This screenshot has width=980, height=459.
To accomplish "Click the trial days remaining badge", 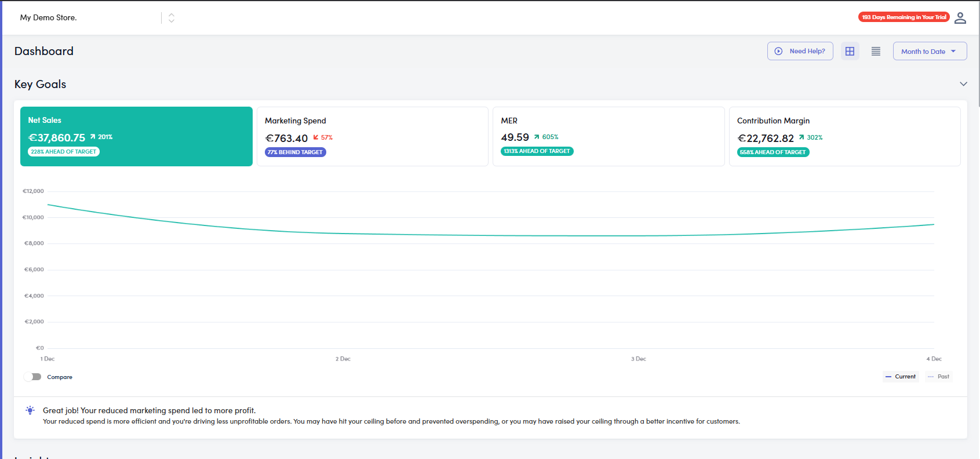I will pos(904,17).
